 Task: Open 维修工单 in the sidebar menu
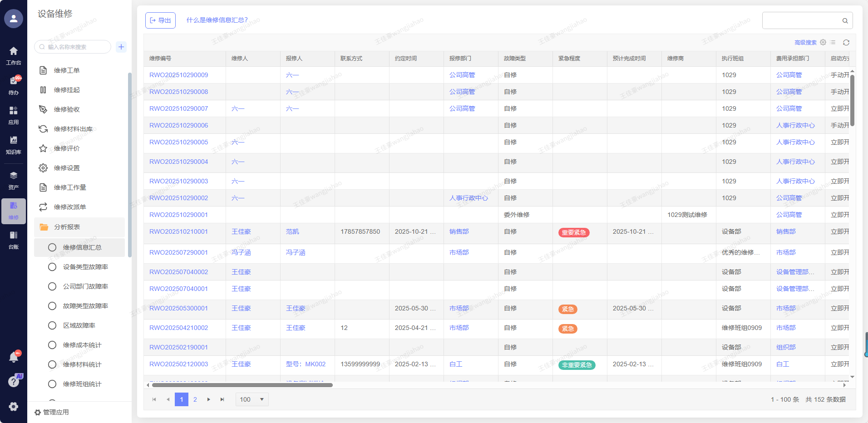(67, 70)
